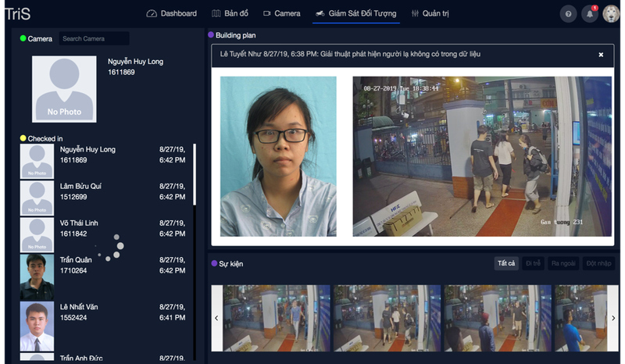Select Nguyễn Huy Long in Checked in list
The width and height of the screenshot is (625, 364).
coord(103,161)
